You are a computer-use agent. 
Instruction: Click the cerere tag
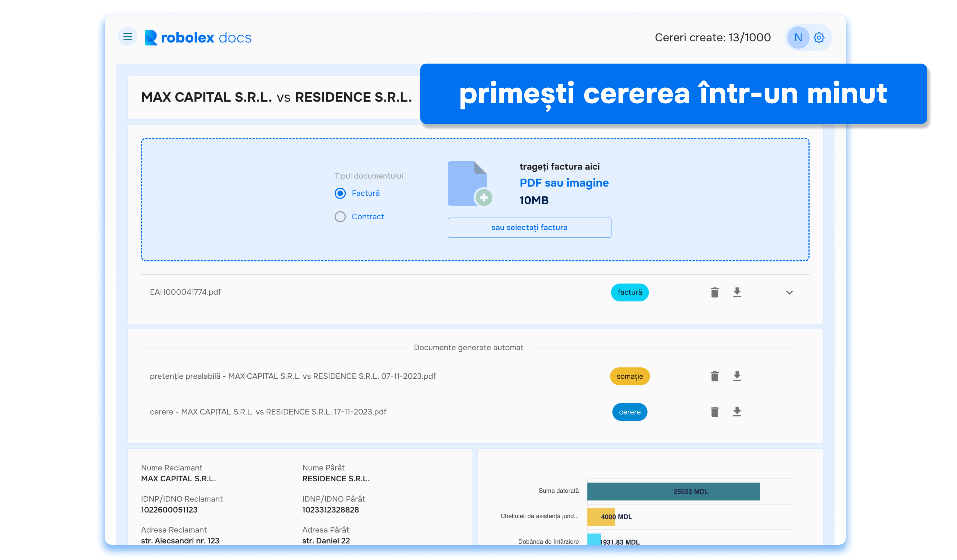click(x=630, y=412)
